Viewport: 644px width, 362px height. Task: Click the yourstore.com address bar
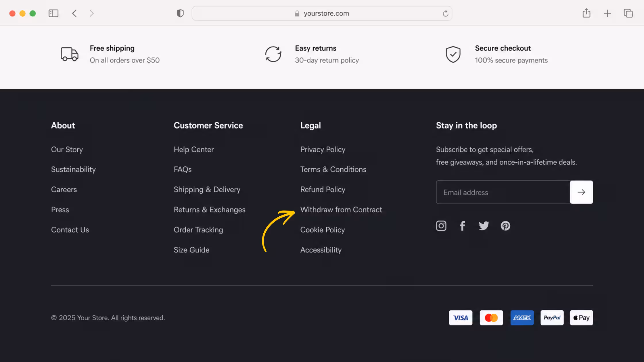tap(322, 13)
